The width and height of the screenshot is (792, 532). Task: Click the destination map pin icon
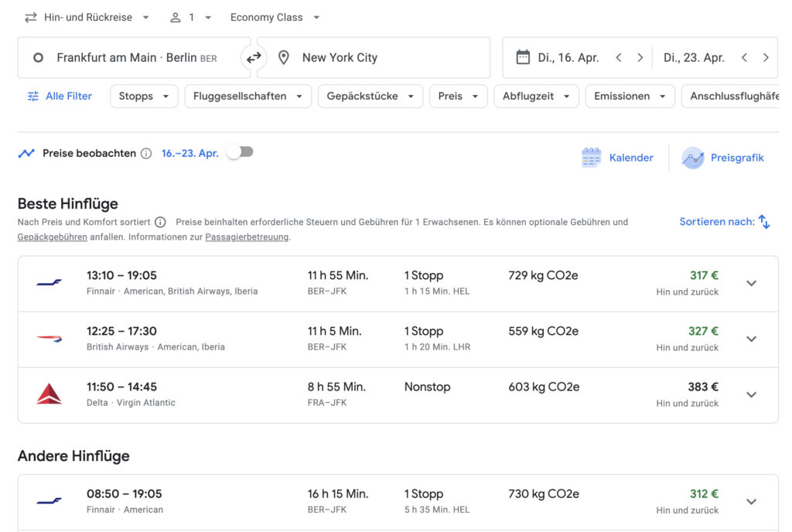tap(284, 57)
